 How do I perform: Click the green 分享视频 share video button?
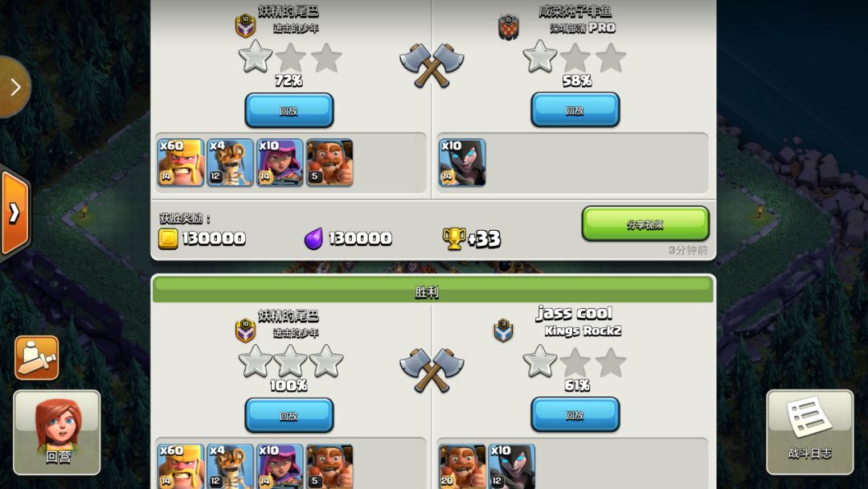pyautogui.click(x=645, y=224)
